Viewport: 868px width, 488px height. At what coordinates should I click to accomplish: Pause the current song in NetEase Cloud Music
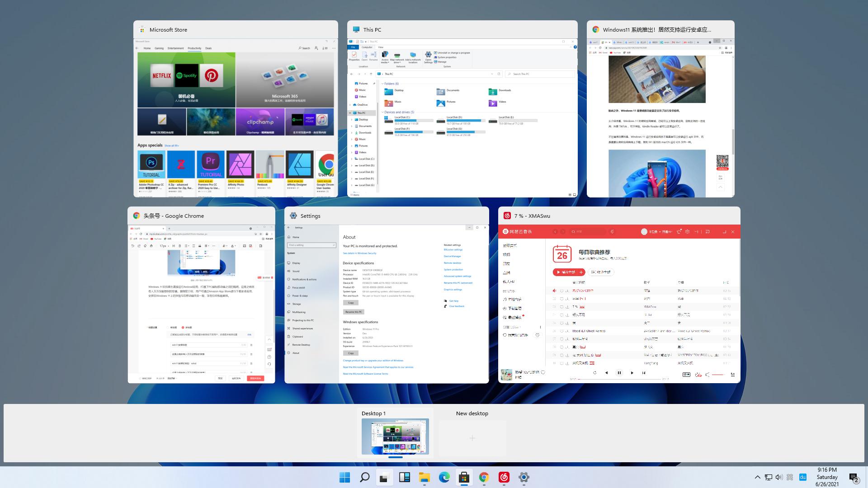619,373
